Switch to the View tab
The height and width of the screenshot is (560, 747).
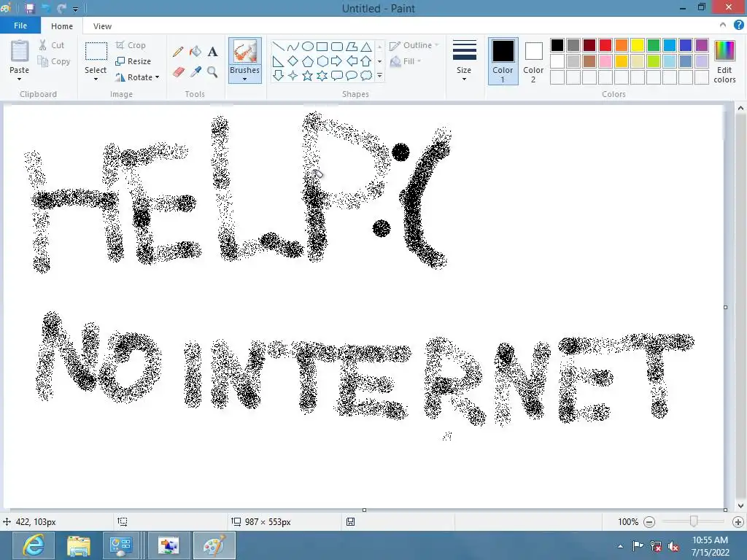pyautogui.click(x=102, y=26)
